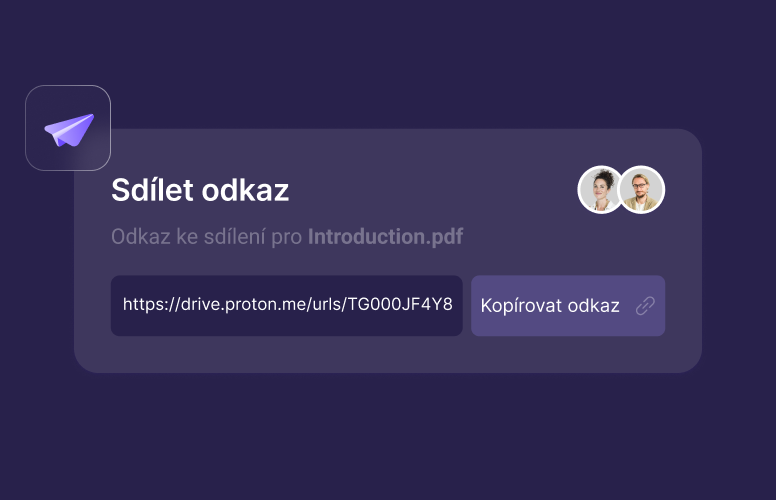The width and height of the screenshot is (776, 500).
Task: Click the paper plane share icon
Action: click(x=68, y=129)
